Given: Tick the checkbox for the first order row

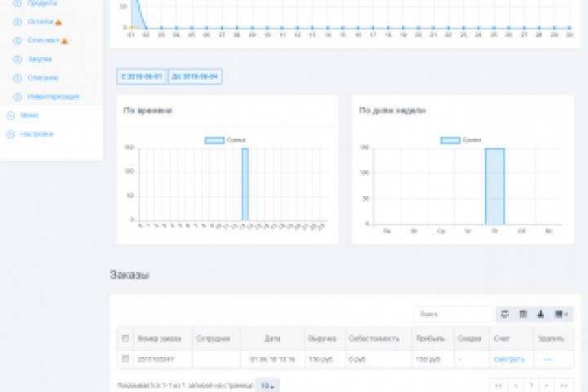Looking at the screenshot, I should click(x=125, y=359).
